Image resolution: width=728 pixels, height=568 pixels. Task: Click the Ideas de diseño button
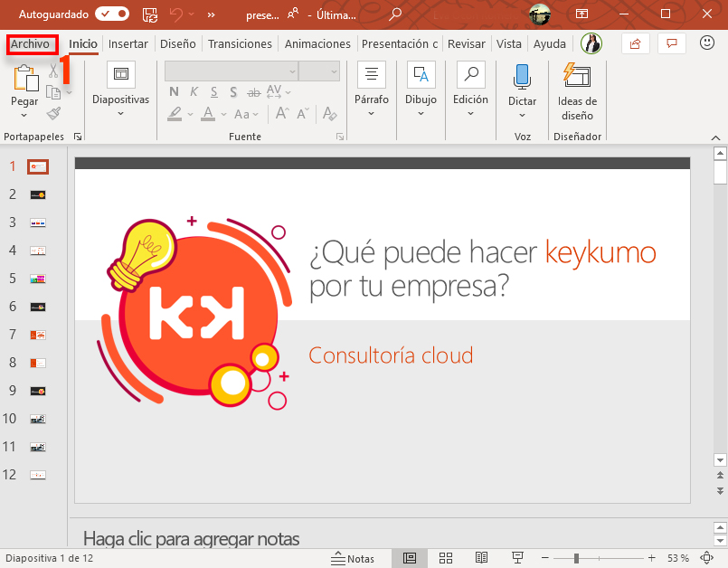coord(577,90)
